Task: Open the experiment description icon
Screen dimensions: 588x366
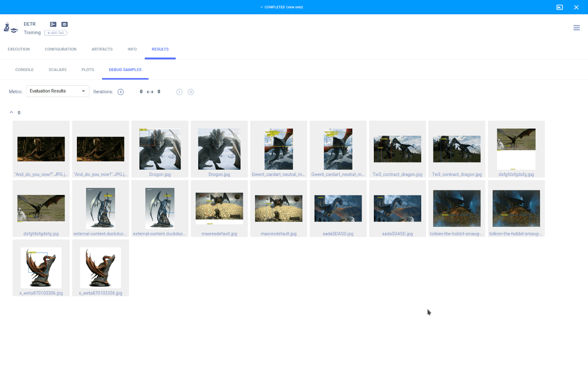Action: (53, 24)
